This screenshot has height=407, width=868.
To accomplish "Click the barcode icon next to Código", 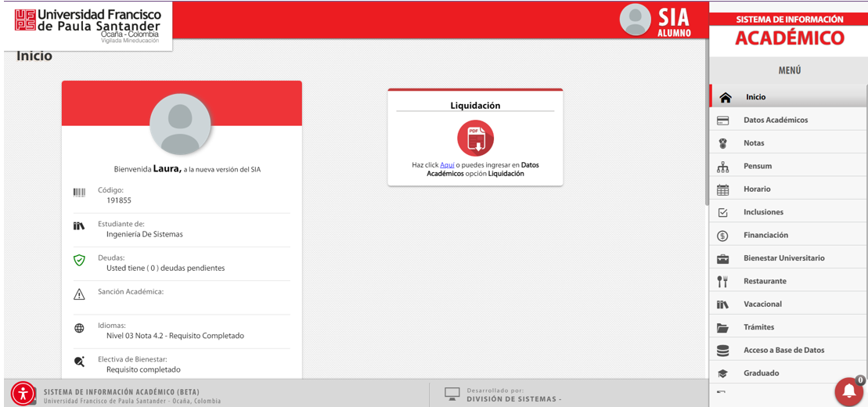I will (79, 193).
